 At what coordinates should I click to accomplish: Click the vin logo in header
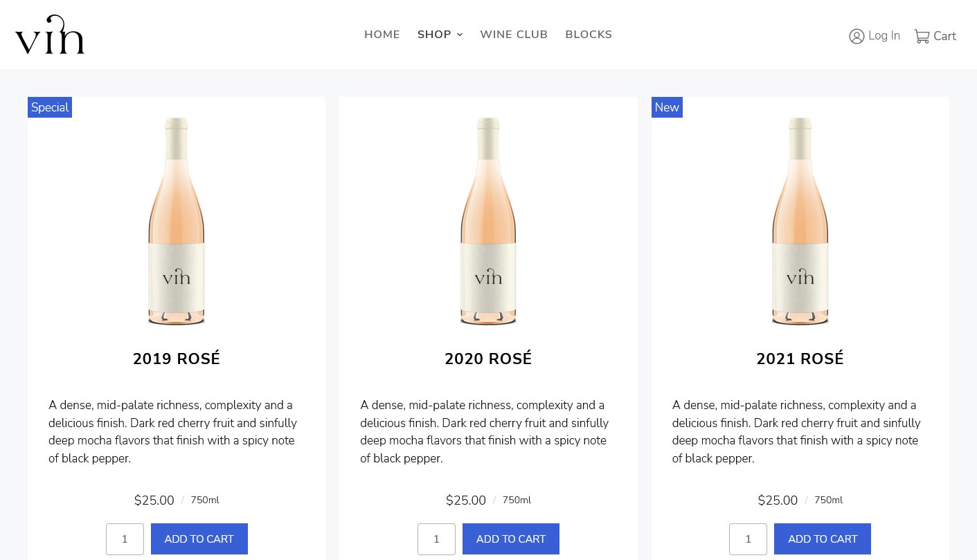[50, 35]
